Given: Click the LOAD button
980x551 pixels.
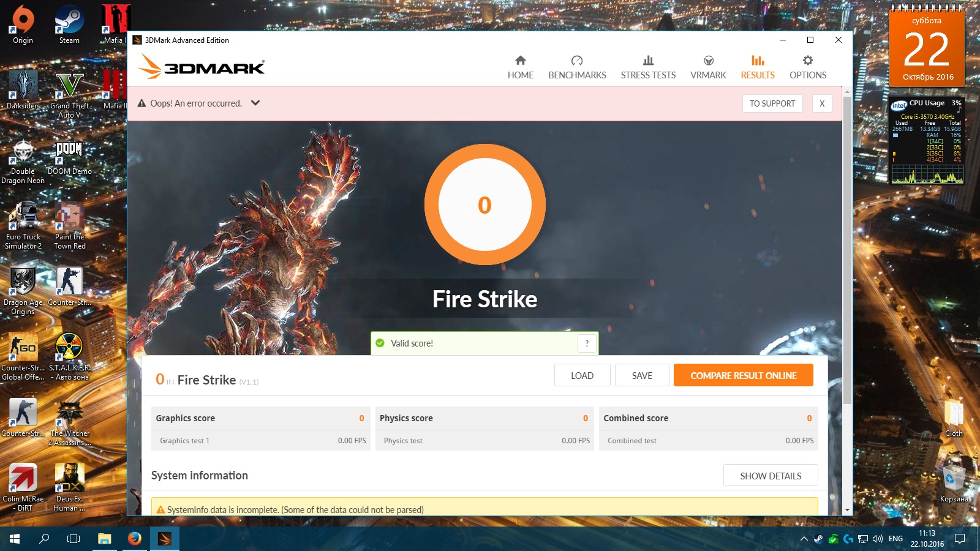Looking at the screenshot, I should tap(582, 375).
